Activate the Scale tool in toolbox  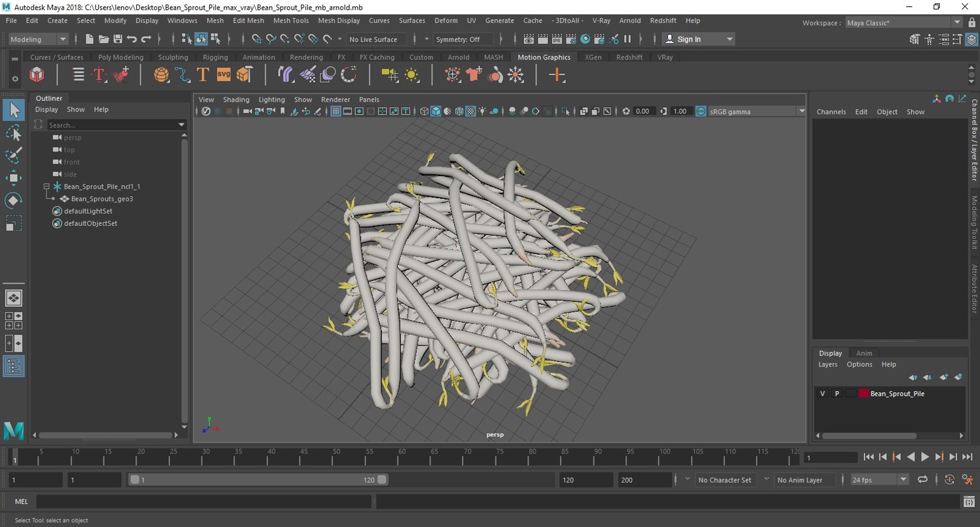[14, 223]
